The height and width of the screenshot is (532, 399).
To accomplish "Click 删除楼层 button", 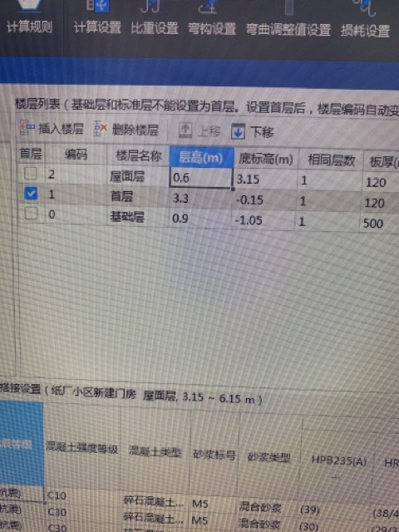I will point(126,130).
